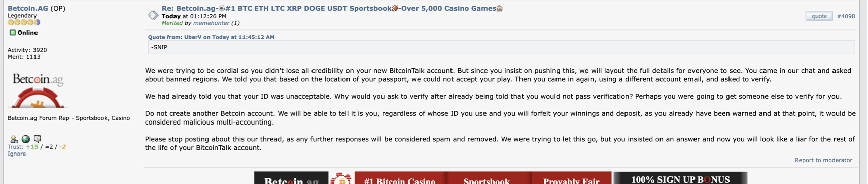Screen dimensions: 868x184
Task: Click the Betcoin.ag avatar image
Action: tap(38, 90)
